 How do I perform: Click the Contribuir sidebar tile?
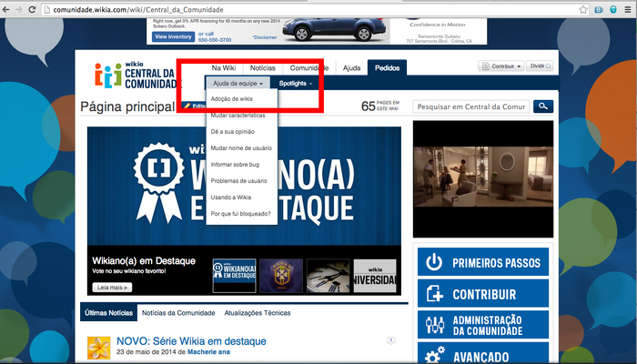(x=483, y=293)
